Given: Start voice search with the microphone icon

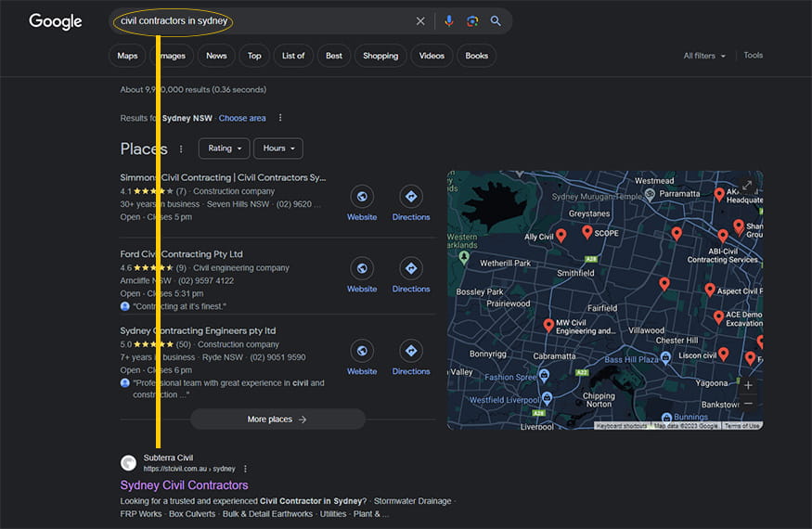Looking at the screenshot, I should point(449,21).
